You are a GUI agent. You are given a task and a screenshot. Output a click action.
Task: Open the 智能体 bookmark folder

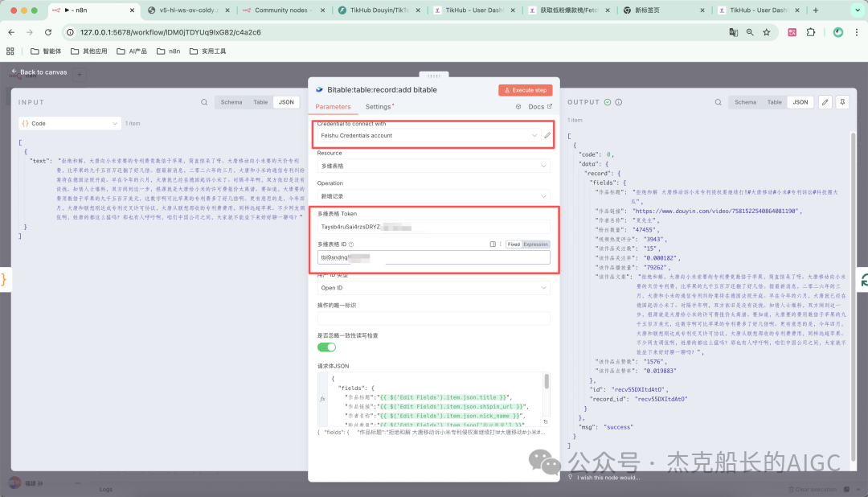[x=46, y=51]
